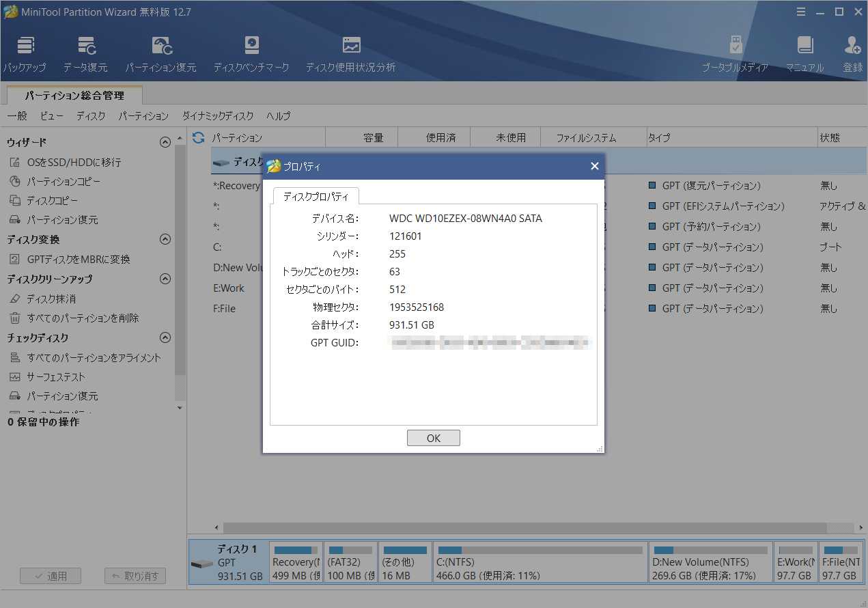Select the E:Work partition block in the disk map
The image size is (868, 608).
796,562
